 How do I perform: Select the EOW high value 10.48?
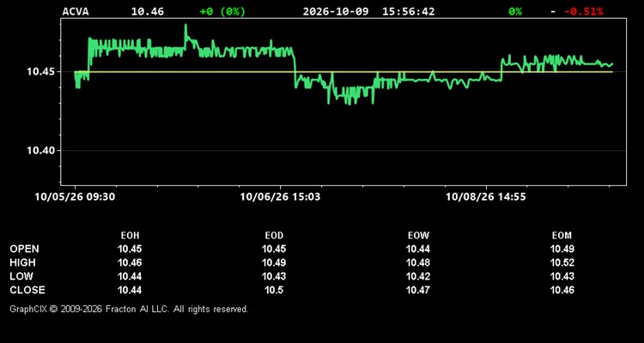(418, 262)
